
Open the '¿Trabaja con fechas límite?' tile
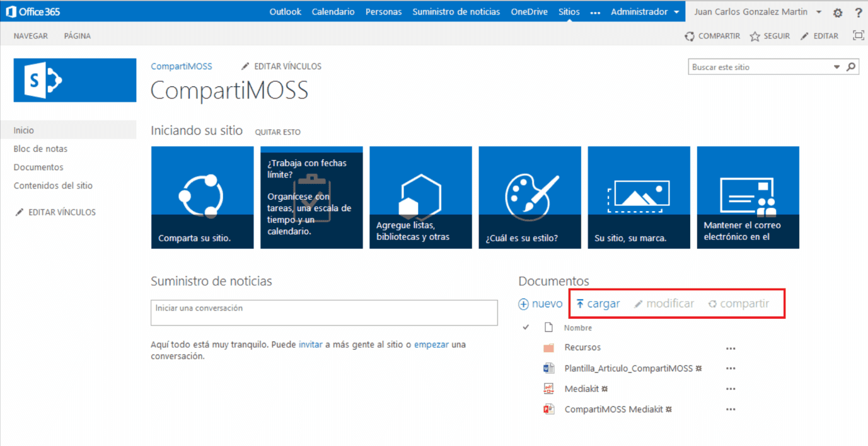[x=311, y=197]
